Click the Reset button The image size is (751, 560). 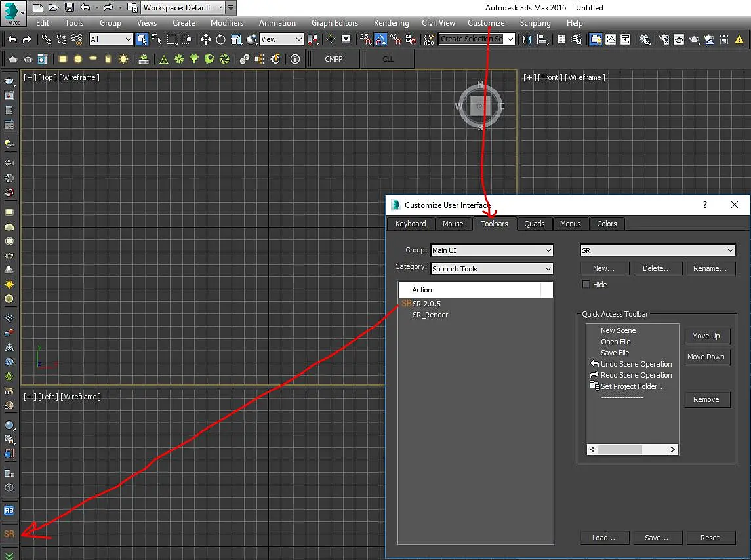coord(710,538)
